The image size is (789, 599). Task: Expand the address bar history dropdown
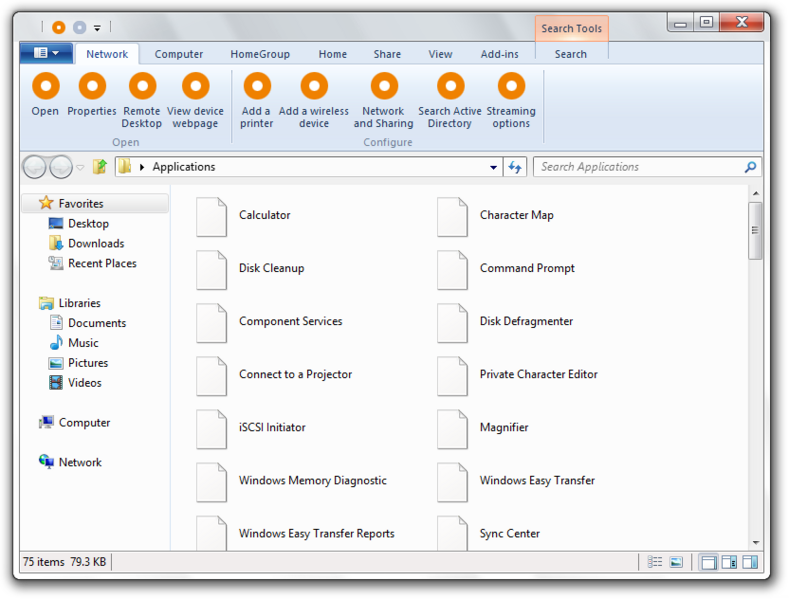[494, 168]
